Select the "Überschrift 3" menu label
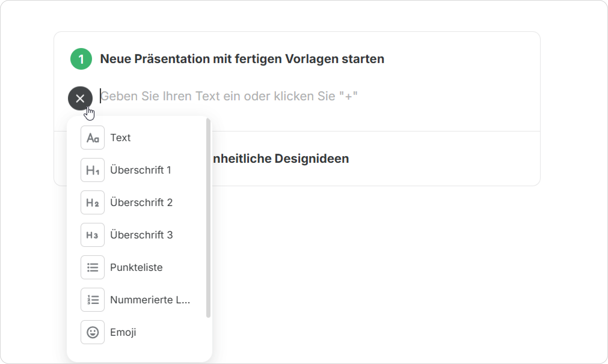Screen dimensions: 608x364 [x=141, y=235]
